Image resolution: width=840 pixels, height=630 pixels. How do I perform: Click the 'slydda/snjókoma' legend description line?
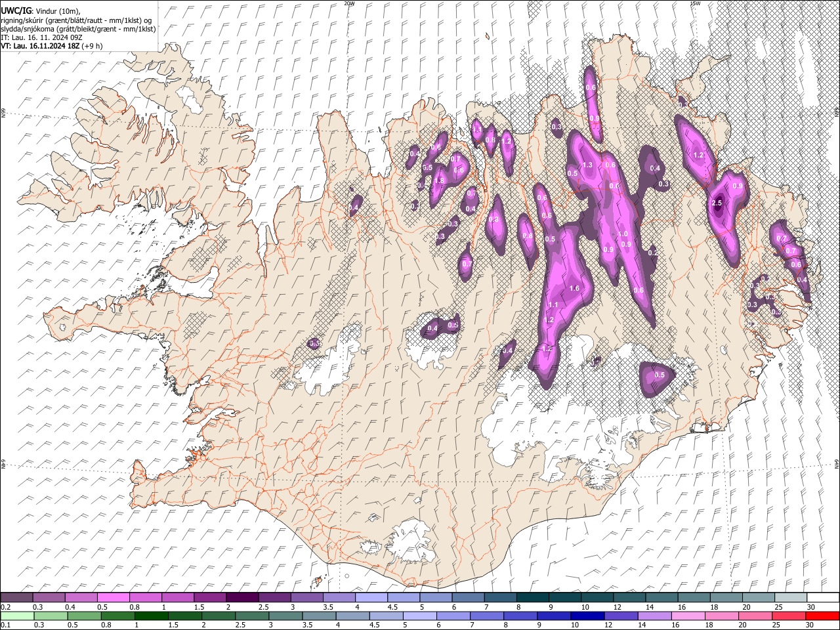coord(79,29)
